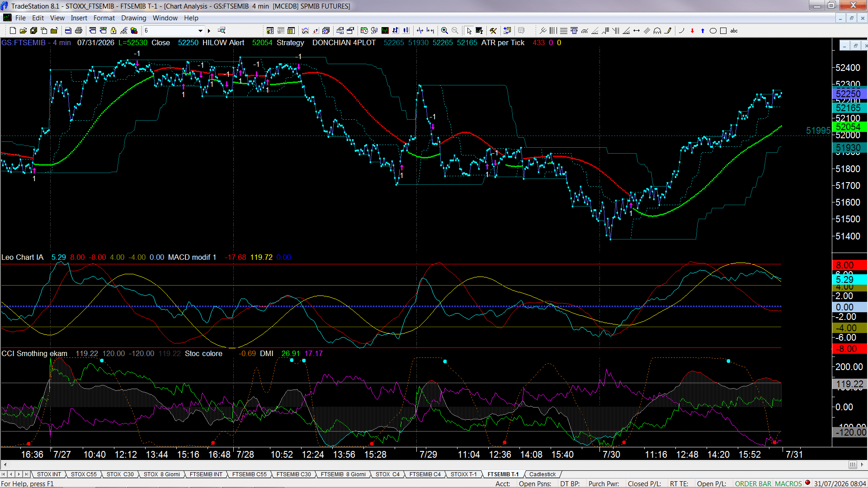This screenshot has height=488, width=868.
Task: Open the File menu
Action: [20, 18]
